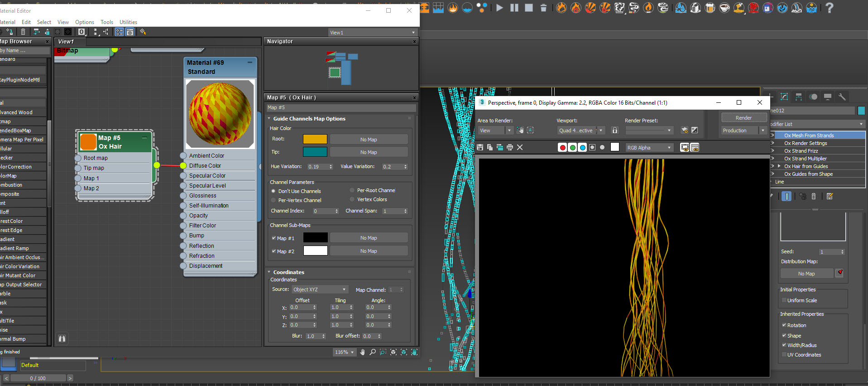Click the Save Image icon in render window
This screenshot has width=868, height=386.
pyautogui.click(x=480, y=147)
